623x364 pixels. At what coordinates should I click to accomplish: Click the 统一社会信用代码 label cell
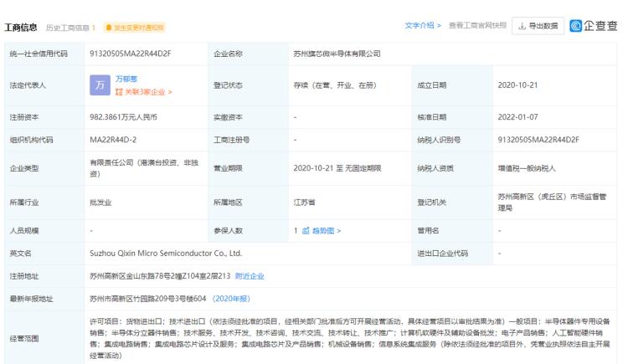44,54
